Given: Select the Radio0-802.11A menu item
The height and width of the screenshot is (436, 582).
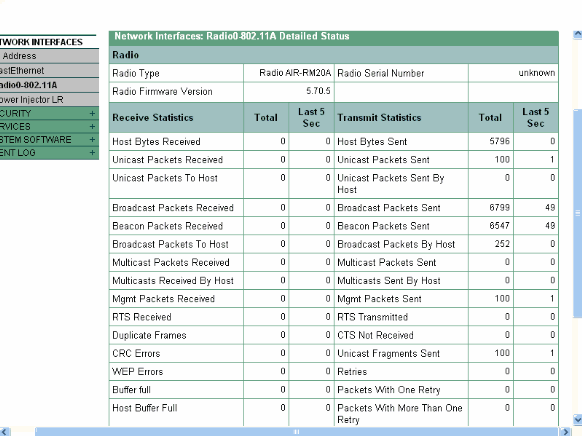Looking at the screenshot, I should click(49, 85).
